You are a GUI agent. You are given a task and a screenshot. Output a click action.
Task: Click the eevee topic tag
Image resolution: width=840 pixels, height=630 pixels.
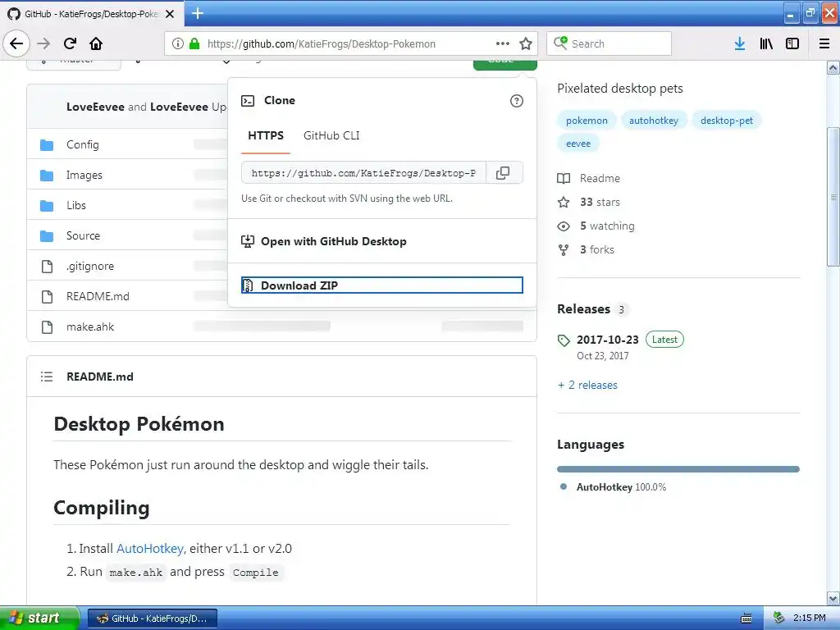coord(578,144)
